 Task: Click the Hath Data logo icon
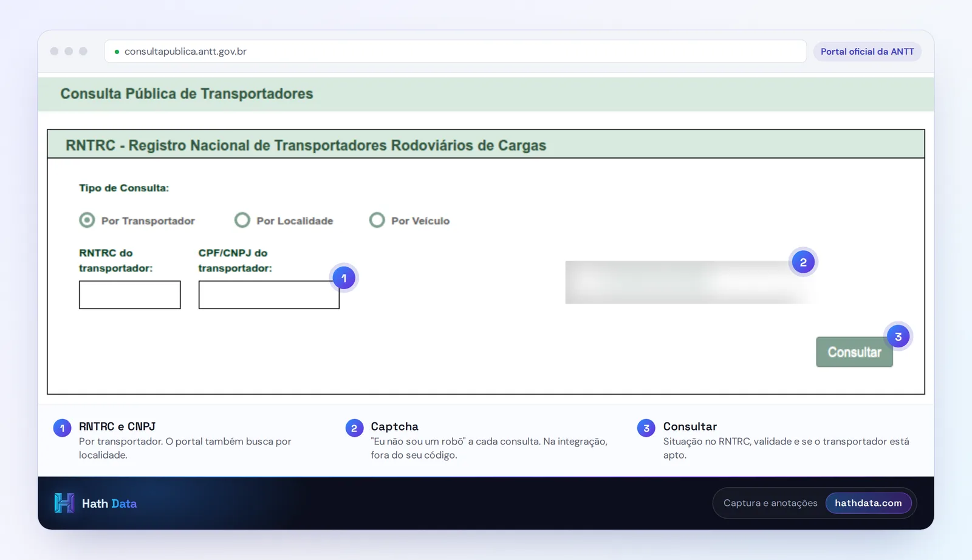pos(64,503)
